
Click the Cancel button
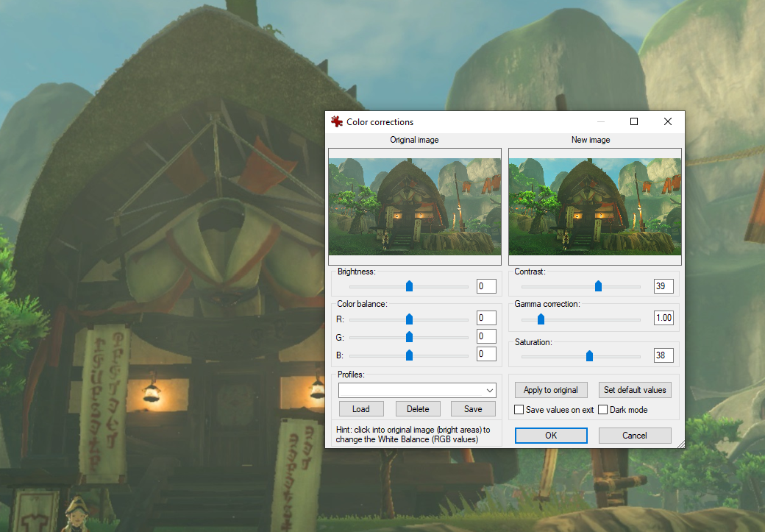(635, 436)
